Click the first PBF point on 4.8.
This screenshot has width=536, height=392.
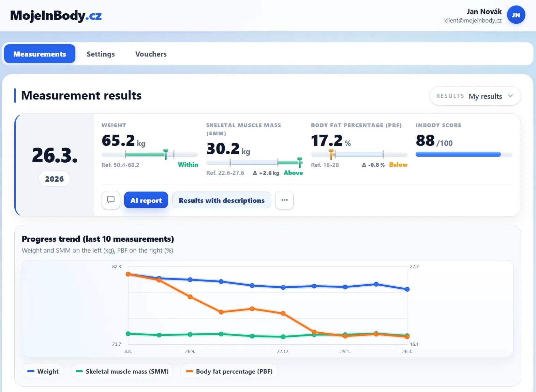(x=128, y=274)
